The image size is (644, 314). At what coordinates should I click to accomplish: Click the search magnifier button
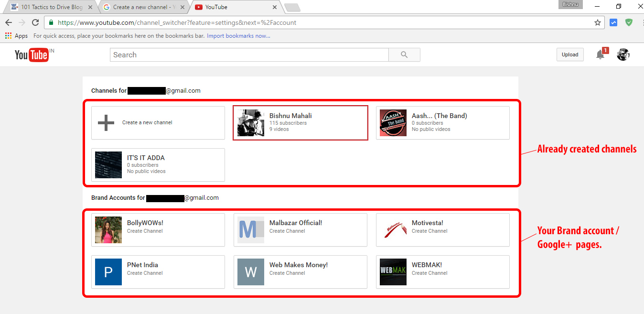404,55
